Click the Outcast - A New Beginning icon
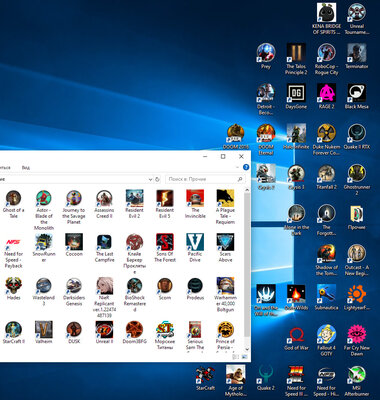The width and height of the screenshot is (380, 400). coord(357,260)
